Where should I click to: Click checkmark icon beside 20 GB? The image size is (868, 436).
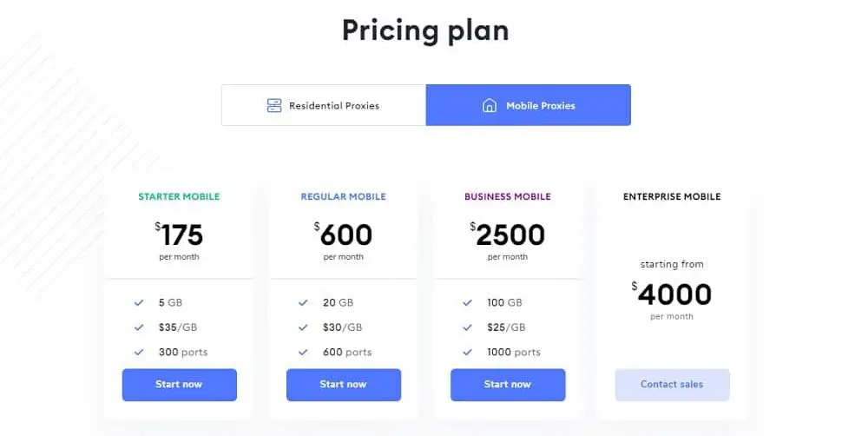point(303,303)
